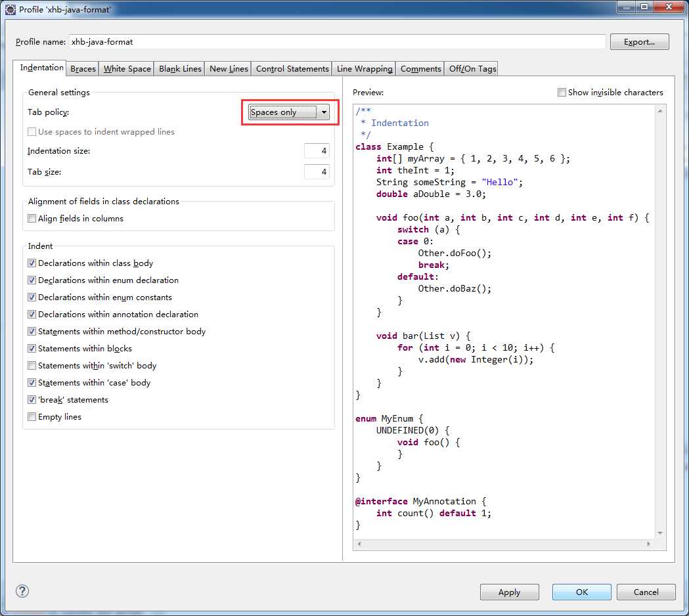Click preview horizontal scroll right arrow
Image resolution: width=689 pixels, height=616 pixels.
tap(648, 544)
